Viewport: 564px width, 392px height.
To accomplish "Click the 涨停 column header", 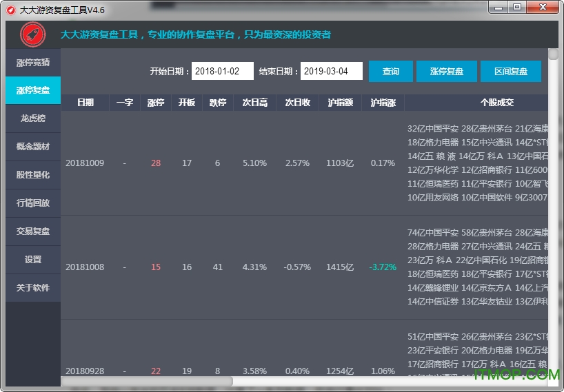I will [156, 103].
